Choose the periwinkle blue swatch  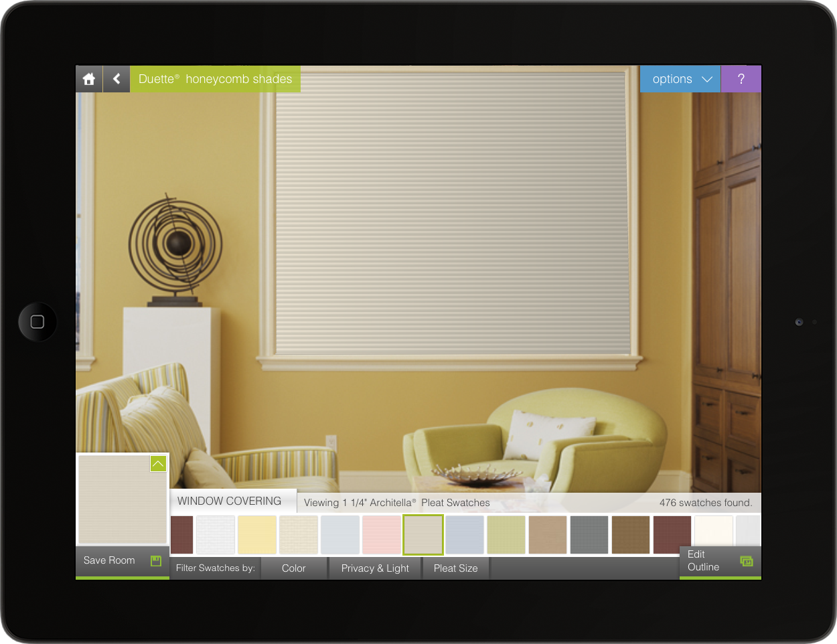tap(465, 535)
